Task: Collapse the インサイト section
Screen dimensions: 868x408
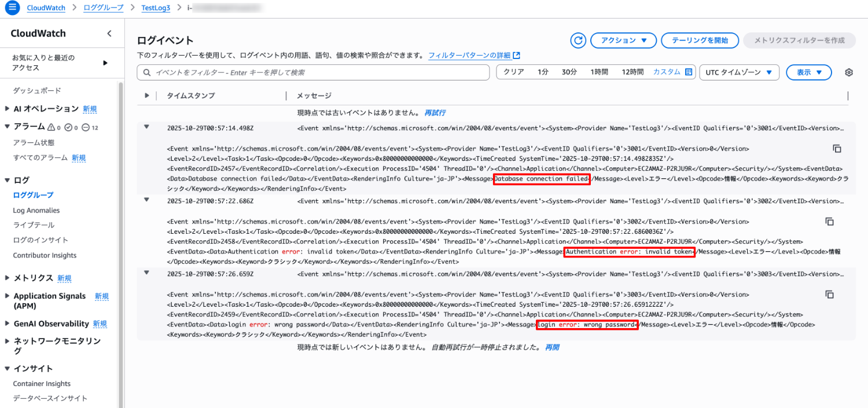Action: 7,368
